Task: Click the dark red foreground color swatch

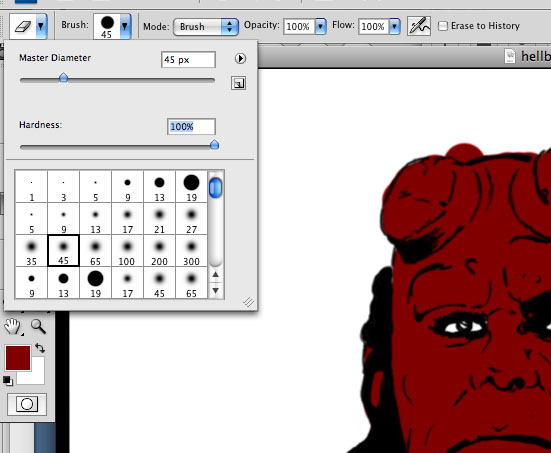Action: point(18,358)
